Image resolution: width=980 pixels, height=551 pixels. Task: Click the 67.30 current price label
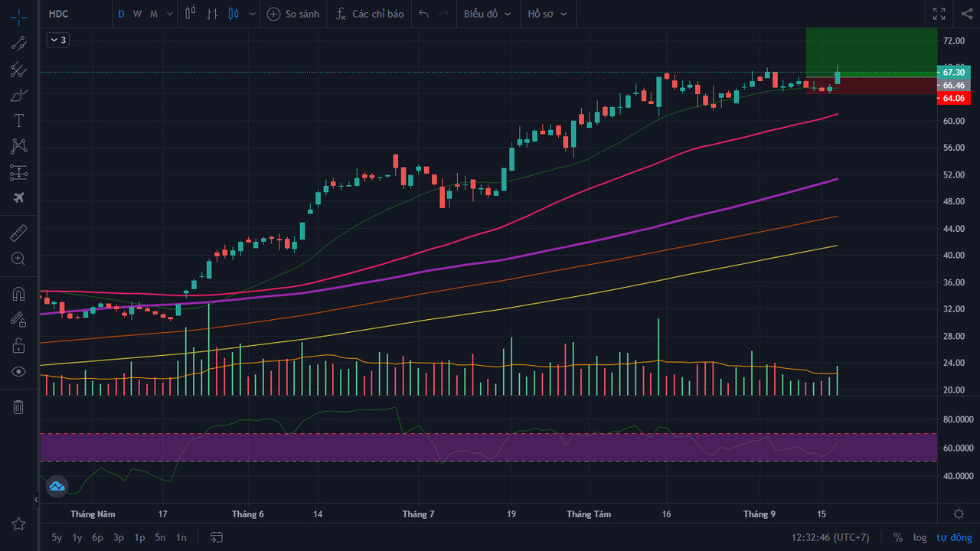953,72
